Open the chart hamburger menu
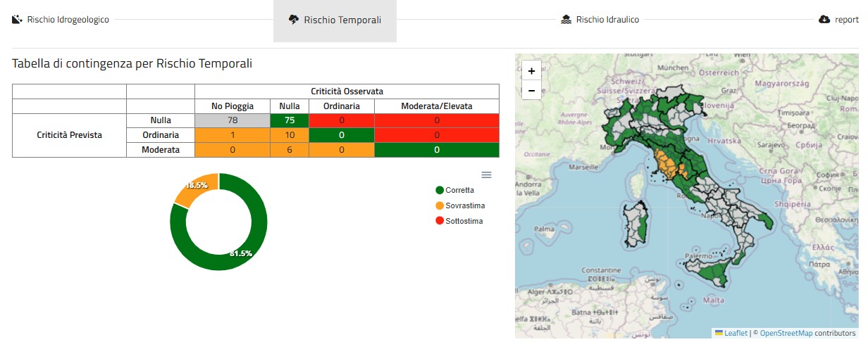 [x=486, y=175]
